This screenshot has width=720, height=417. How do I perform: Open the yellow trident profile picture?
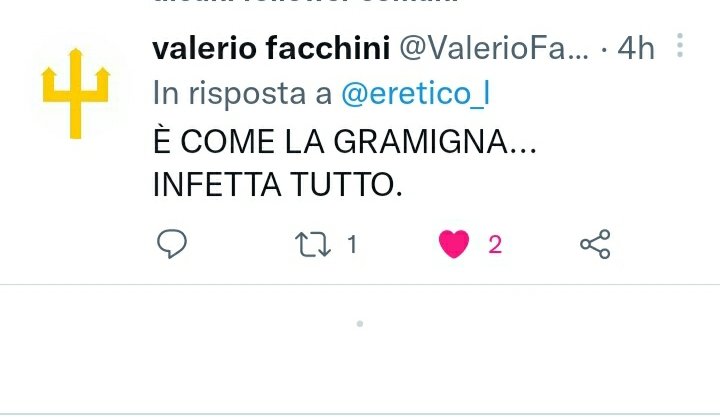(76, 93)
